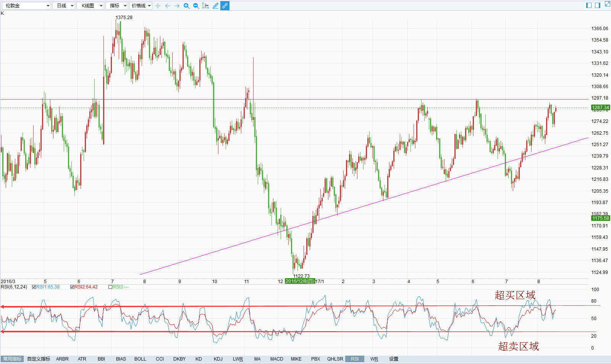Switch to the 常用指标 tab
This screenshot has height=364, width=611.
pos(12,359)
